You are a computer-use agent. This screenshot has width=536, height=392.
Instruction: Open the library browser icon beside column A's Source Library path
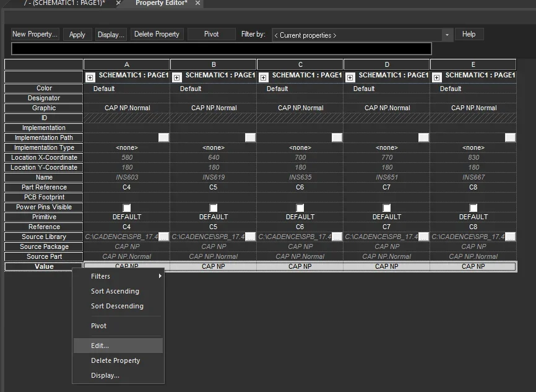click(x=163, y=236)
